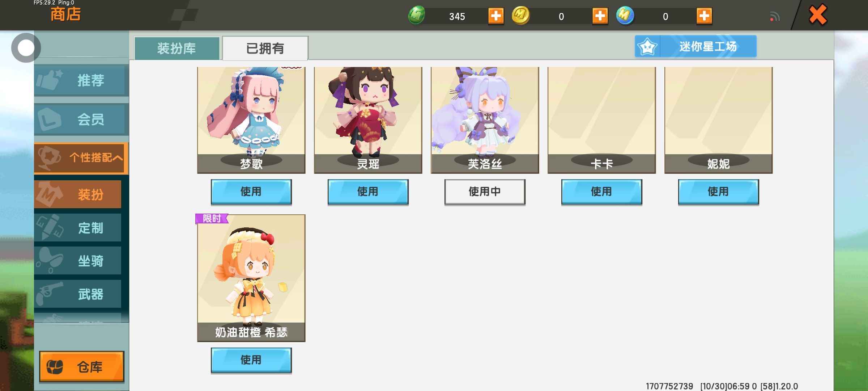Use the 灵瑶 skin

(368, 192)
